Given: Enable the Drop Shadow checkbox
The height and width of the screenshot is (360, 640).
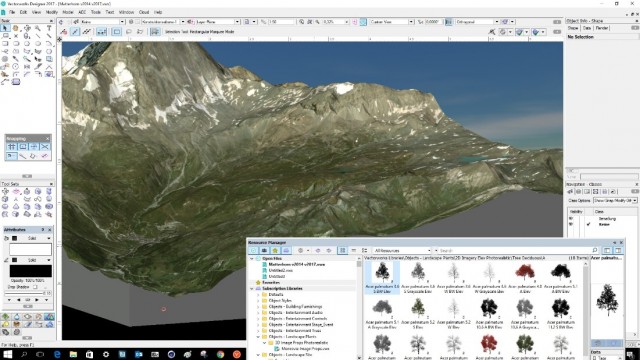Looking at the screenshot, I should (35, 287).
